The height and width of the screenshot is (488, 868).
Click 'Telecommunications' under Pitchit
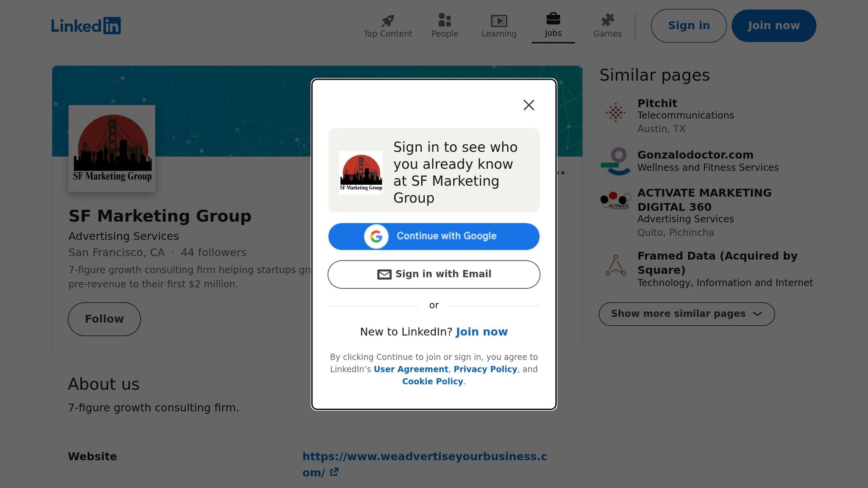click(x=685, y=116)
